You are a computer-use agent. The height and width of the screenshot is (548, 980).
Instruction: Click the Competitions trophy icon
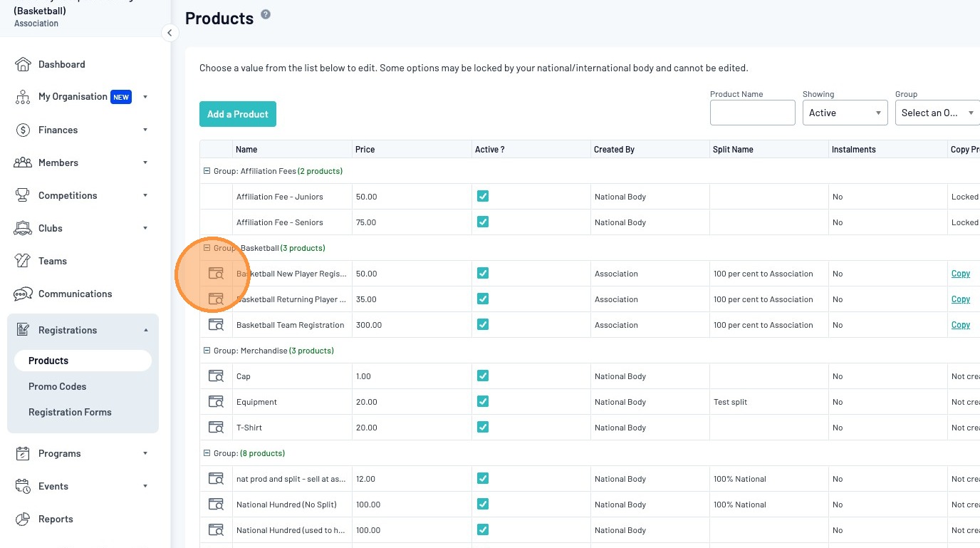[x=23, y=195]
